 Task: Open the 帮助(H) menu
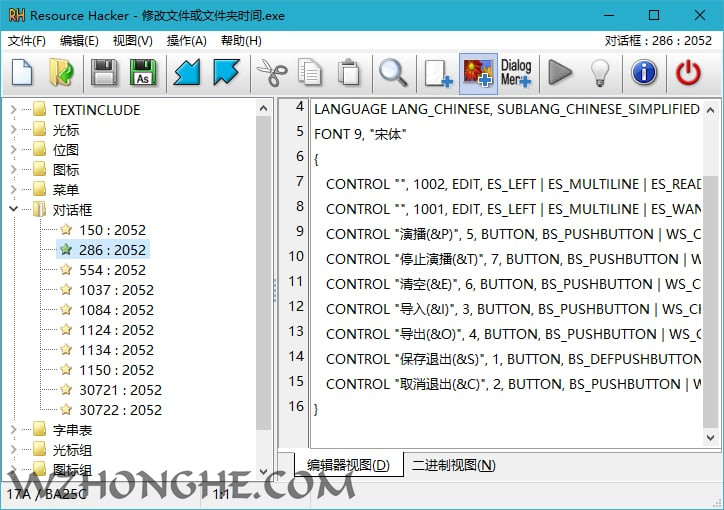tap(241, 41)
